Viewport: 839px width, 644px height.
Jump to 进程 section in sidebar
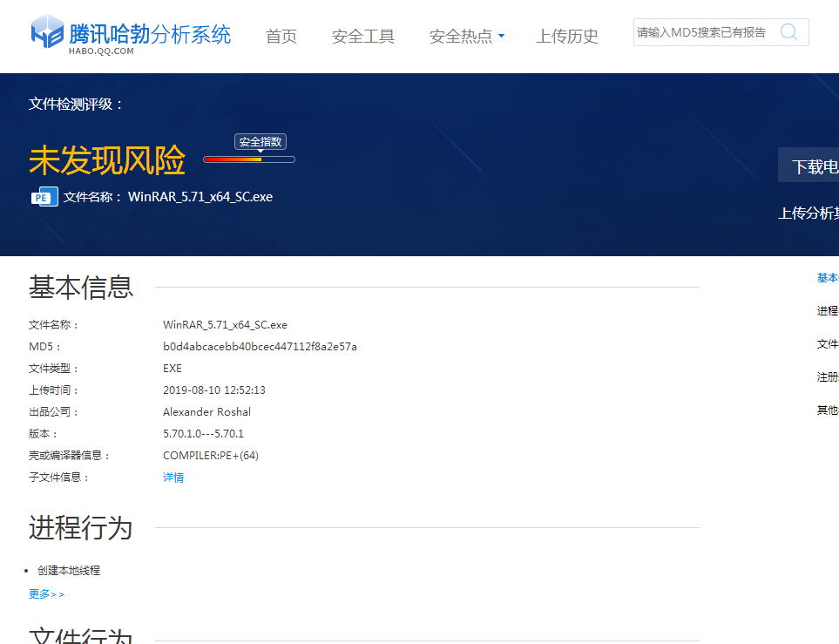[x=827, y=311]
